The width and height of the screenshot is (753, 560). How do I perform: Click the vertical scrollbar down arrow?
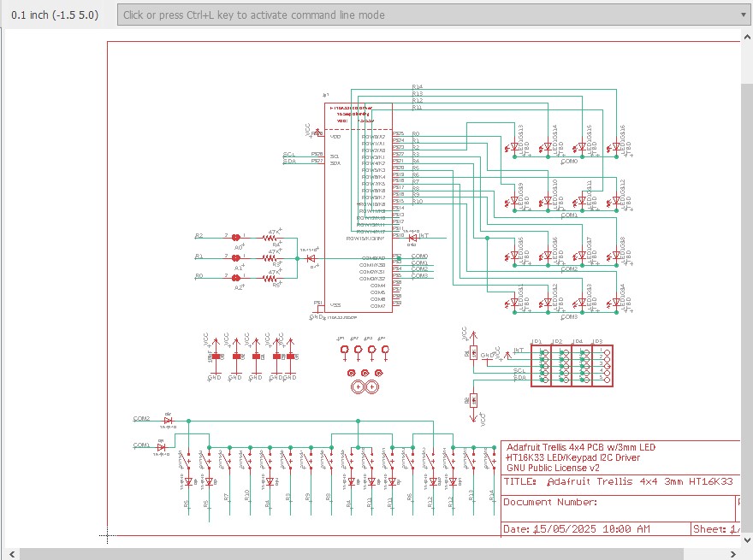click(747, 540)
